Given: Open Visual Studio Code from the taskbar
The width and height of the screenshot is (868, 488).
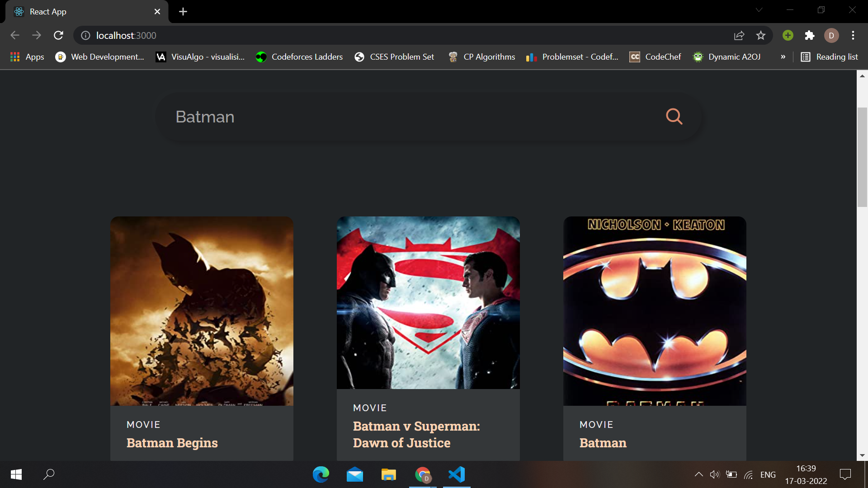Looking at the screenshot, I should click(457, 474).
